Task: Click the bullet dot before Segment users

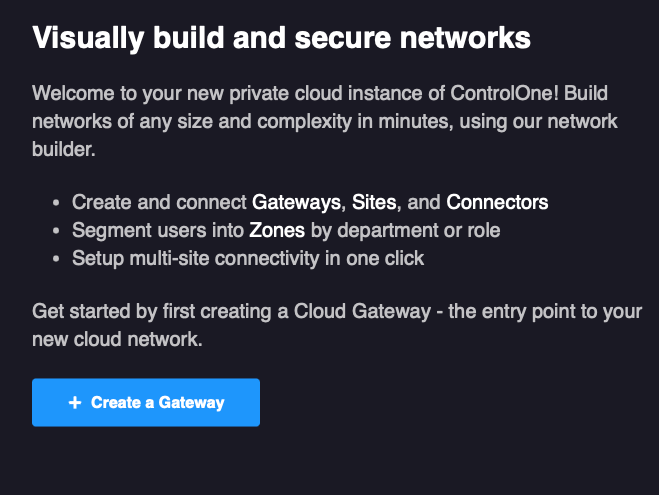Action: tap(56, 231)
